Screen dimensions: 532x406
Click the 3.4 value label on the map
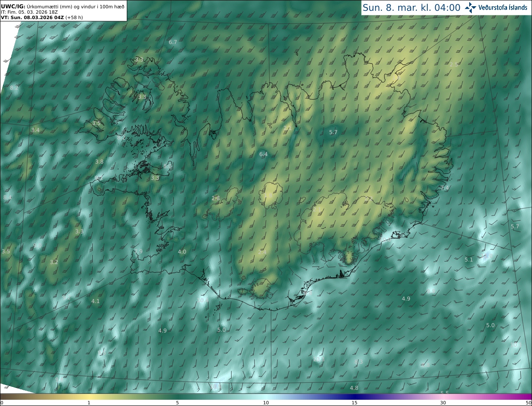35,130
